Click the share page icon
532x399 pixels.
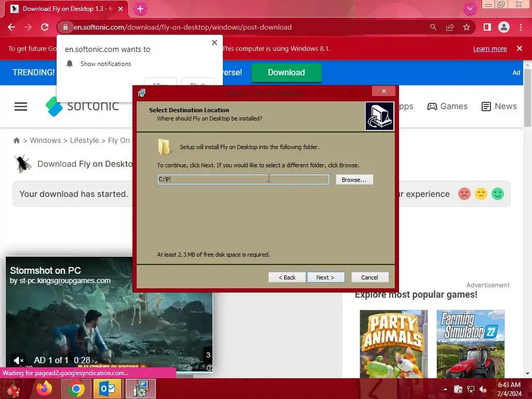450,27
